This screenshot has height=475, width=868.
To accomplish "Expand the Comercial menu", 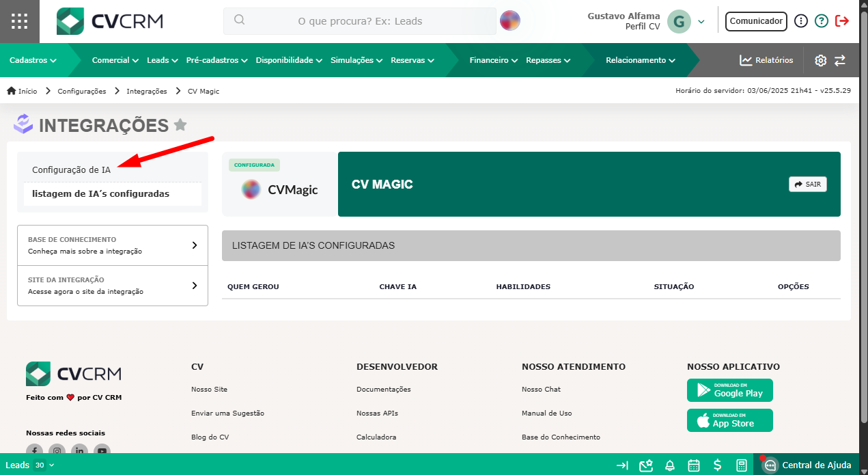I will [x=115, y=60].
